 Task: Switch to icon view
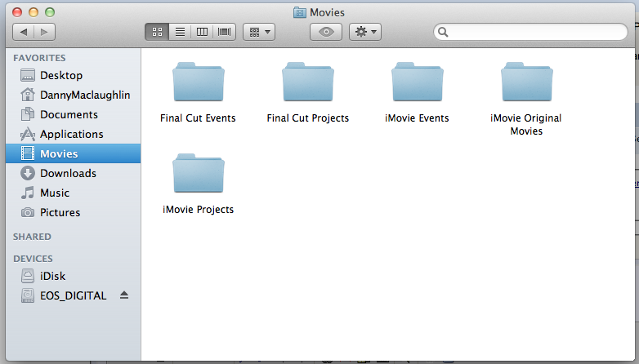pyautogui.click(x=157, y=32)
